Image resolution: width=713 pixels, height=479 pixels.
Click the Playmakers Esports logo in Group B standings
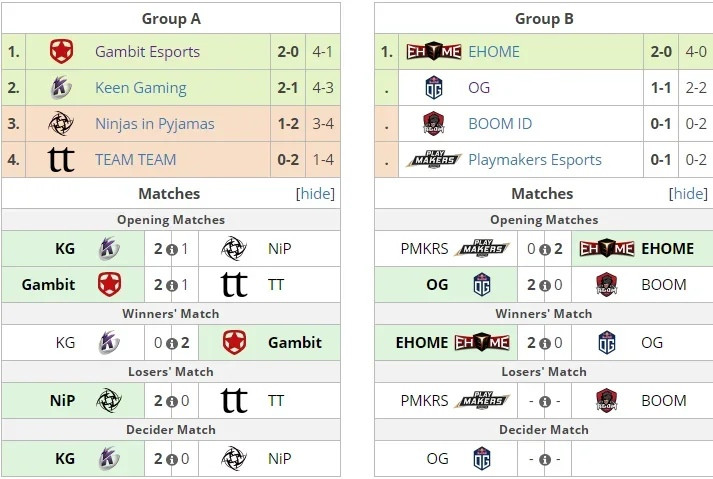(434, 159)
